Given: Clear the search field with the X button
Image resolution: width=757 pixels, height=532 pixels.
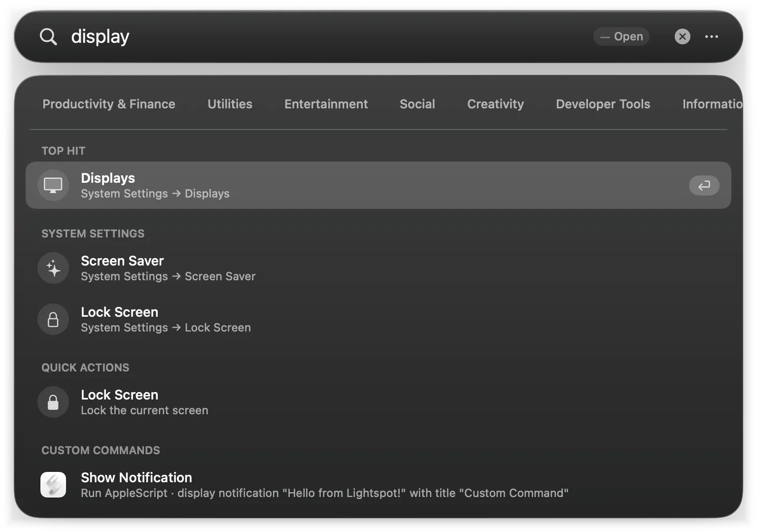Looking at the screenshot, I should tap(682, 36).
